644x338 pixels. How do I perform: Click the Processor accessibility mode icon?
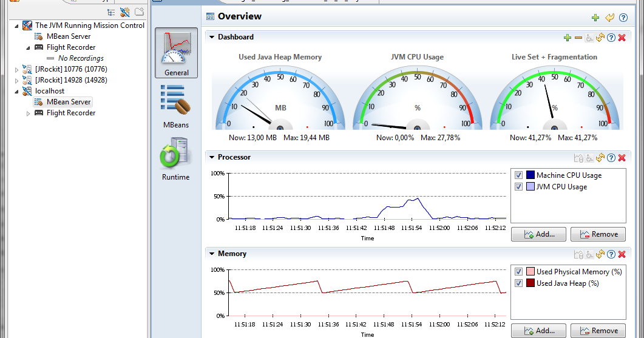589,158
